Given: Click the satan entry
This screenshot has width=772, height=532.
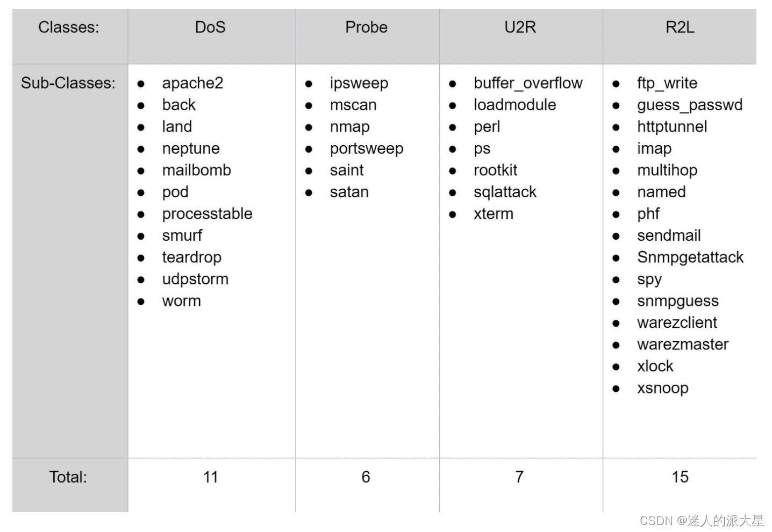Looking at the screenshot, I should (x=349, y=192).
